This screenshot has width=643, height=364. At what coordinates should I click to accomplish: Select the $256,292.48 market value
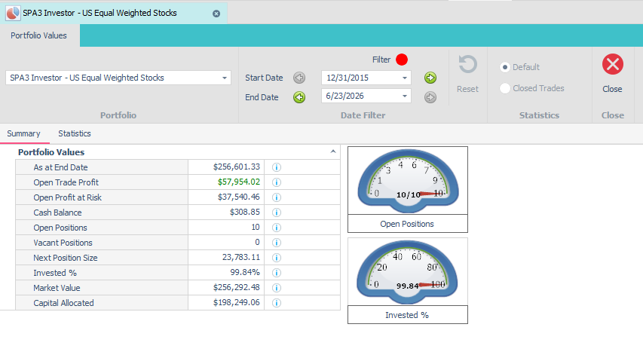226,288
